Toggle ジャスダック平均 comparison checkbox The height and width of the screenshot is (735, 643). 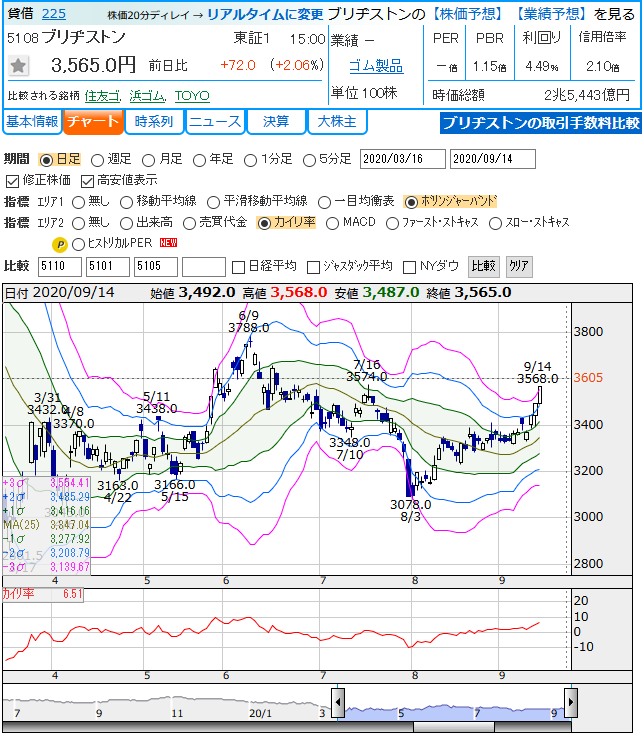point(313,268)
